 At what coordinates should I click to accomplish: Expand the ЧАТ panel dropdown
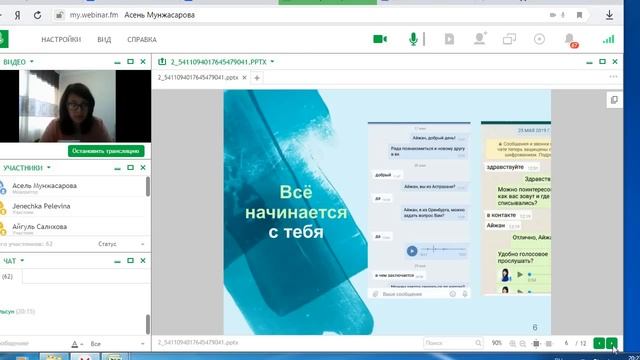click(22, 261)
